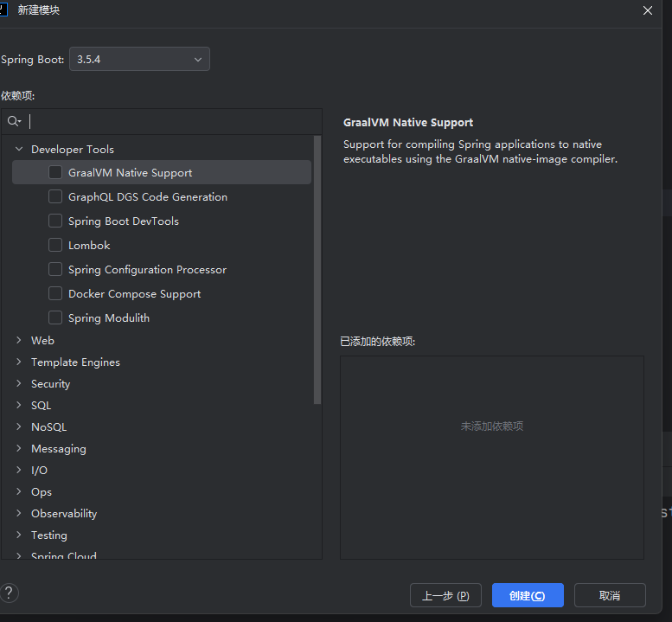672x622 pixels.
Task: Tick Spring Boot DevTools checkbox
Action: point(55,221)
